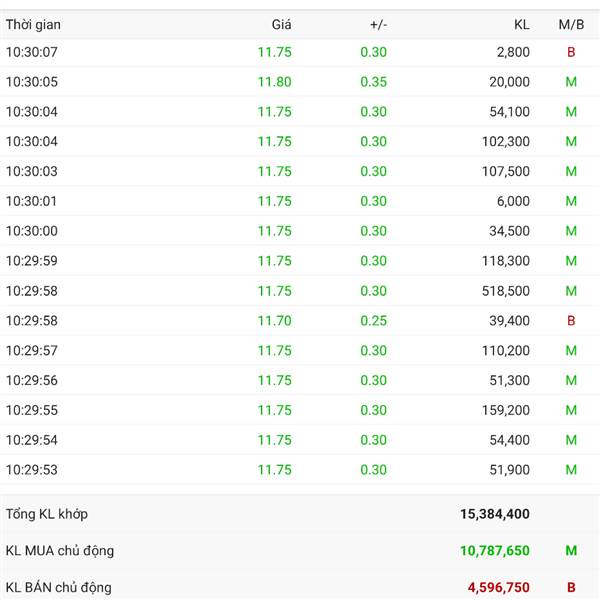This screenshot has height=600, width=600.
Task: Sort by the 'Giá' column header
Action: click(281, 24)
